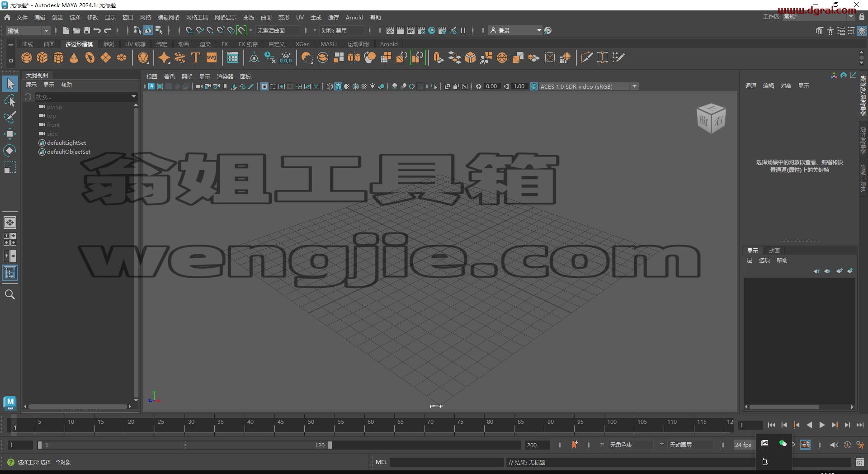This screenshot has width=868, height=474.
Task: Activate the Rotate tool in toolbox
Action: [10, 151]
